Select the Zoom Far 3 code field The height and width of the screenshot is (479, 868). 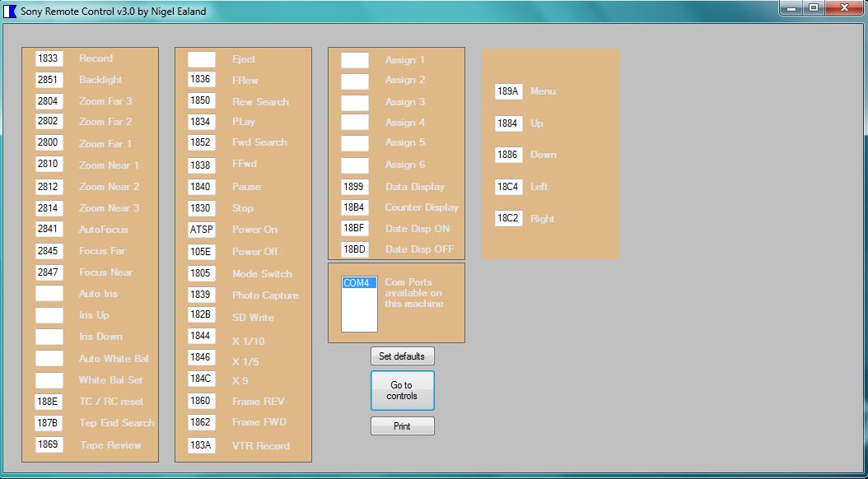point(49,101)
